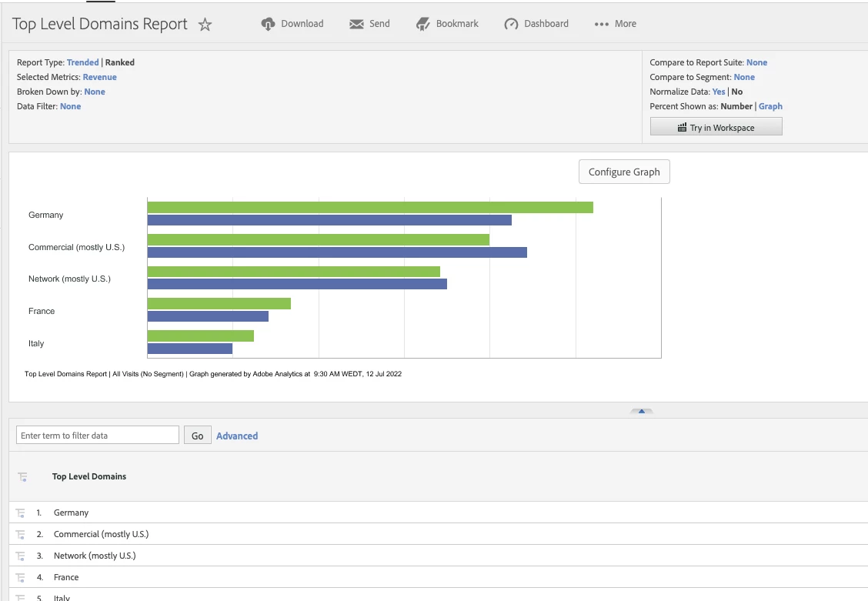Click the green Italy bar in chart

(201, 336)
